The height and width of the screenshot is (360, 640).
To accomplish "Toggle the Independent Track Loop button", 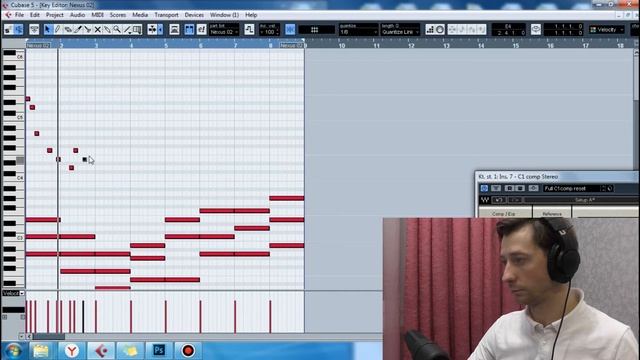I will click(x=536, y=29).
